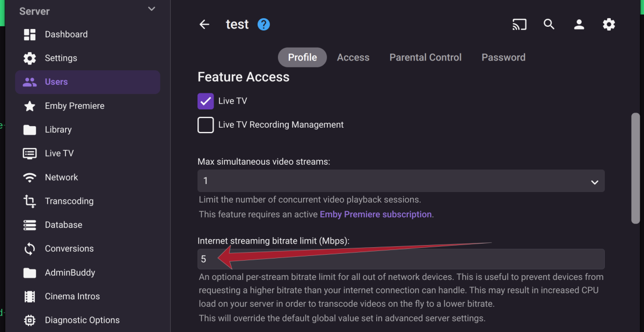Image resolution: width=644 pixels, height=332 pixels.
Task: Enable Live TV Recording Management
Action: pos(206,125)
